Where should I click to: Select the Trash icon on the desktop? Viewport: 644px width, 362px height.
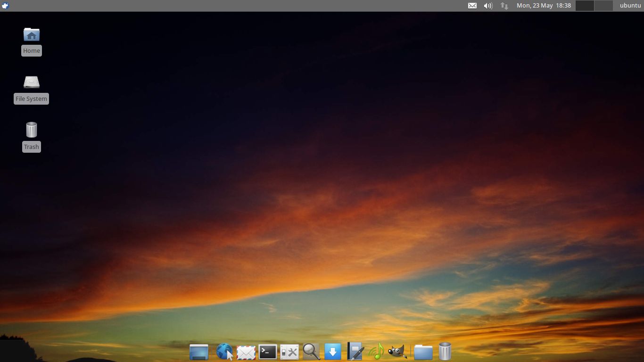tap(32, 131)
